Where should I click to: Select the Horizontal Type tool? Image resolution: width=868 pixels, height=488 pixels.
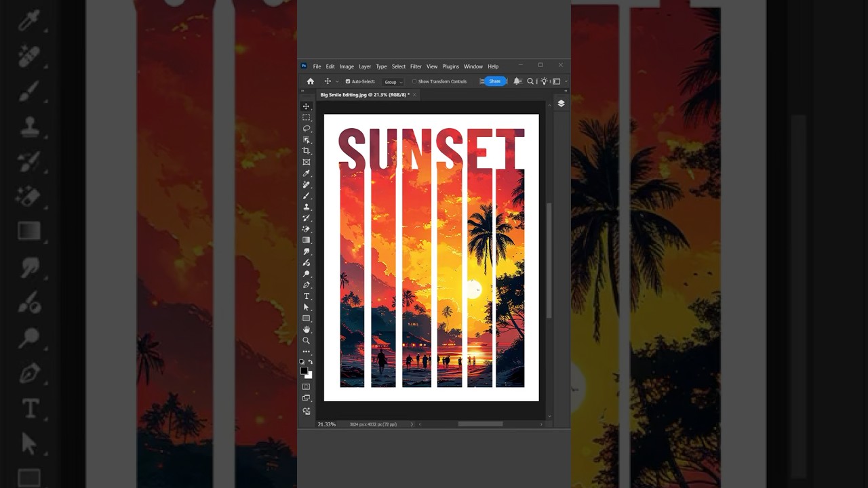306,296
